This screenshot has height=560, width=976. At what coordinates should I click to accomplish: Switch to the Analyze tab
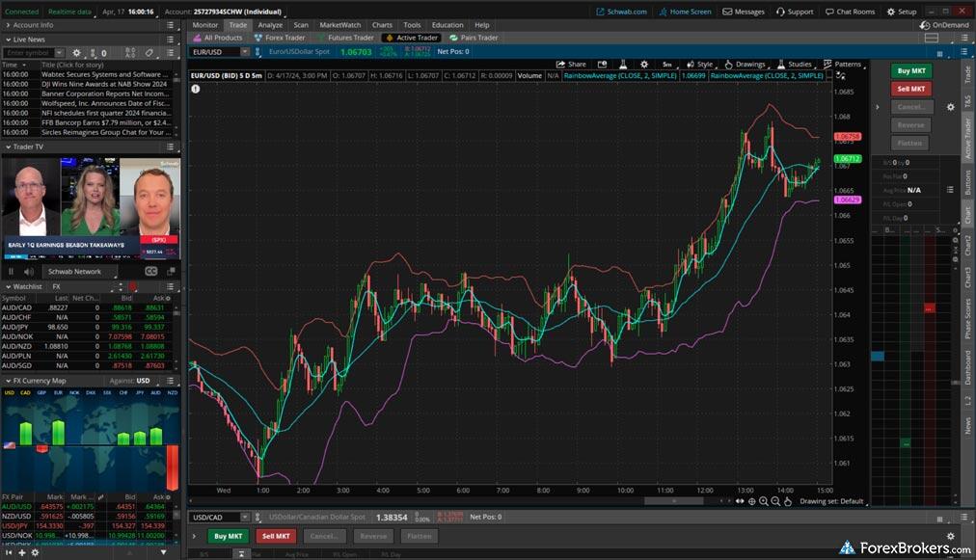[x=270, y=25]
